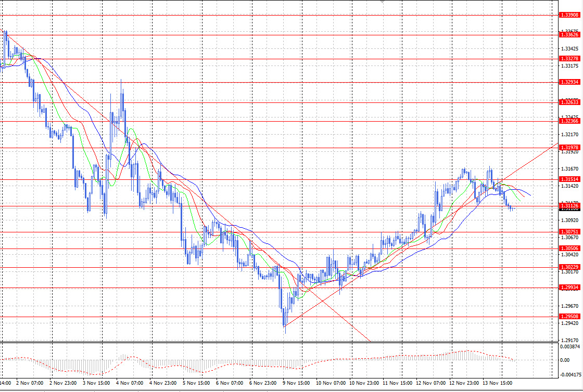Click the 1.31670 price scale value

pos(569,169)
